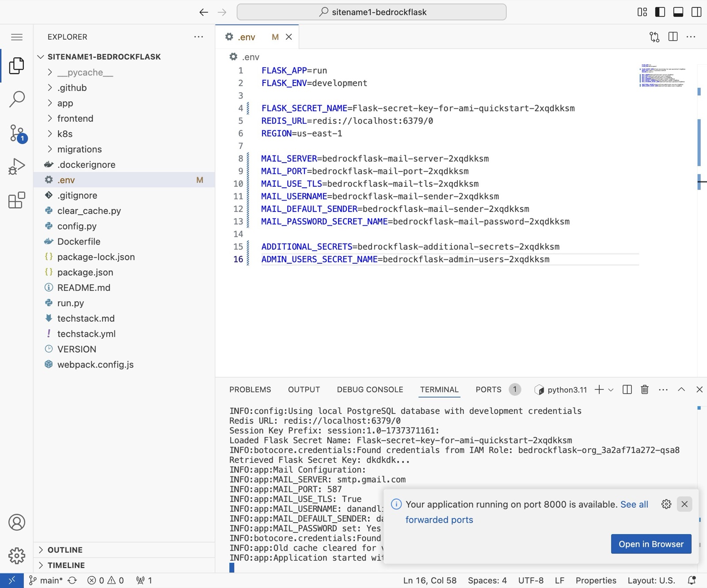Go forward using the right arrow
Viewport: 707px width, 588px height.
[x=222, y=12]
